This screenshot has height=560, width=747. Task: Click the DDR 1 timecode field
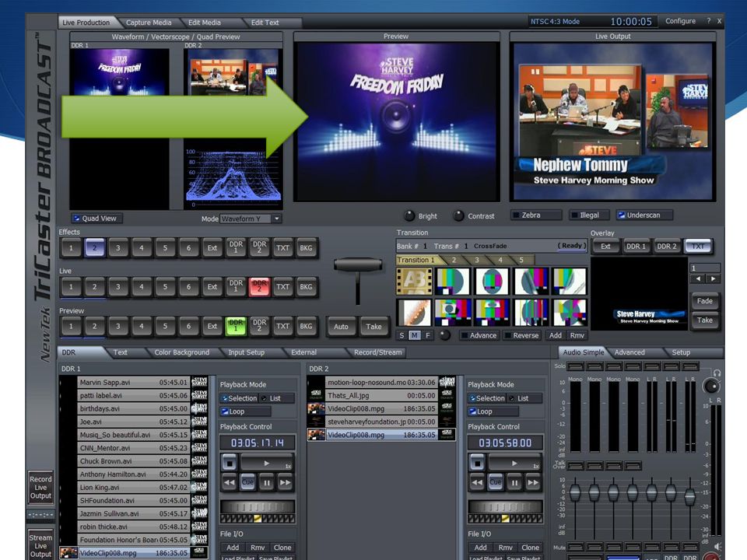click(x=258, y=443)
